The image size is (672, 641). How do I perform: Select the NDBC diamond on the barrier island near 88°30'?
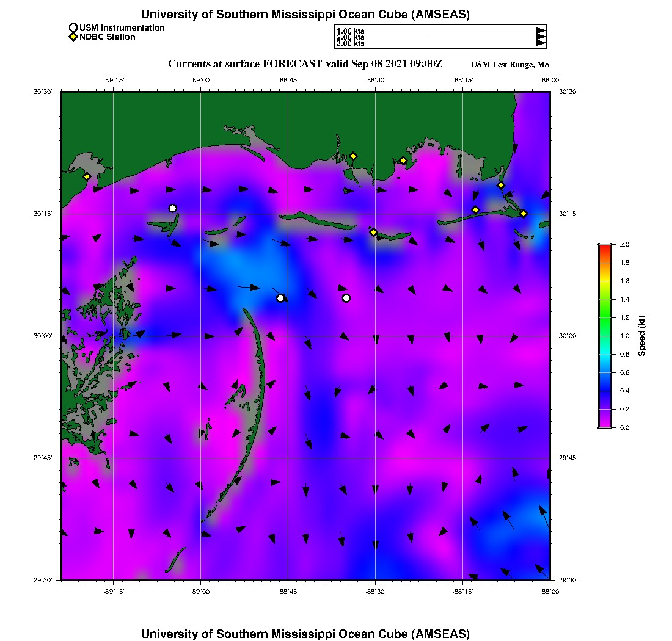373,232
